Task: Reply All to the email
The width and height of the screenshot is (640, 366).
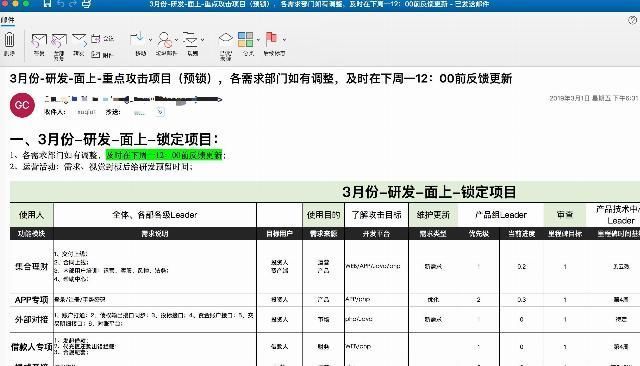Action: [59, 41]
